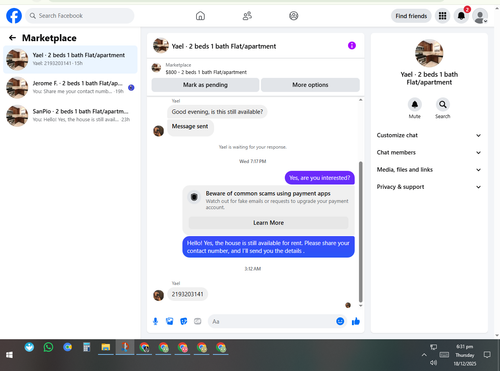This screenshot has width=500, height=371.
Task: Choose a sticker icon in composer
Action: 184,321
